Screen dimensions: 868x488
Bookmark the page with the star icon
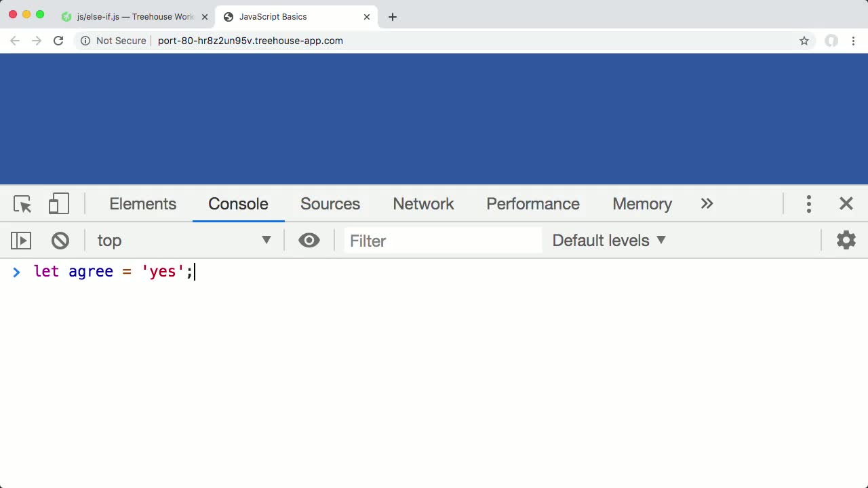[x=804, y=41]
